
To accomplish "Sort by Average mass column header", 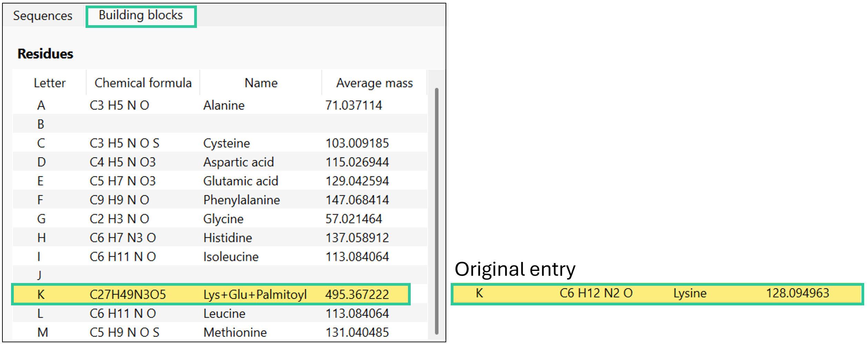I will click(375, 83).
